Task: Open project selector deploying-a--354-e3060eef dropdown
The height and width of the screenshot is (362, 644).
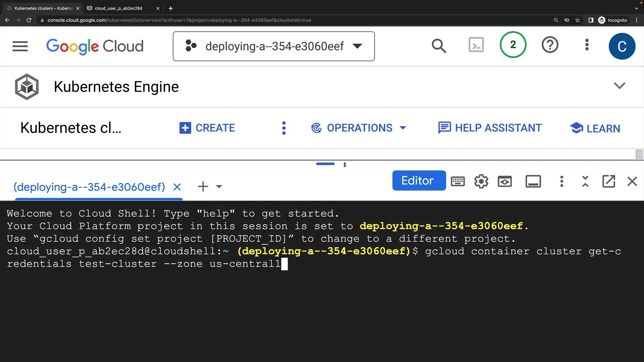Action: coord(274,46)
